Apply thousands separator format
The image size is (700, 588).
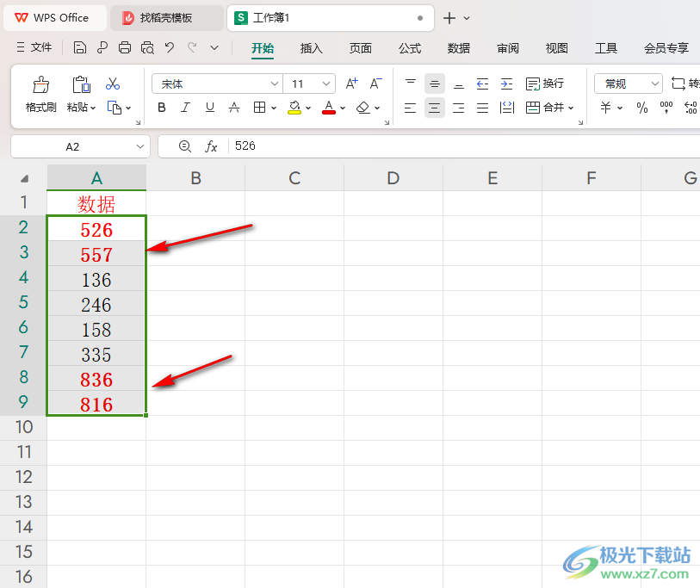click(x=666, y=108)
